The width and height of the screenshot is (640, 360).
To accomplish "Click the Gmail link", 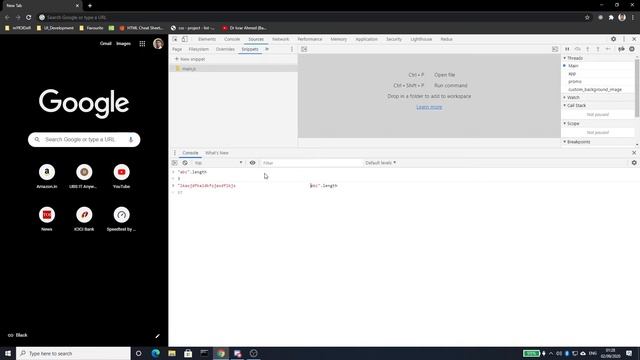I will (x=106, y=43).
